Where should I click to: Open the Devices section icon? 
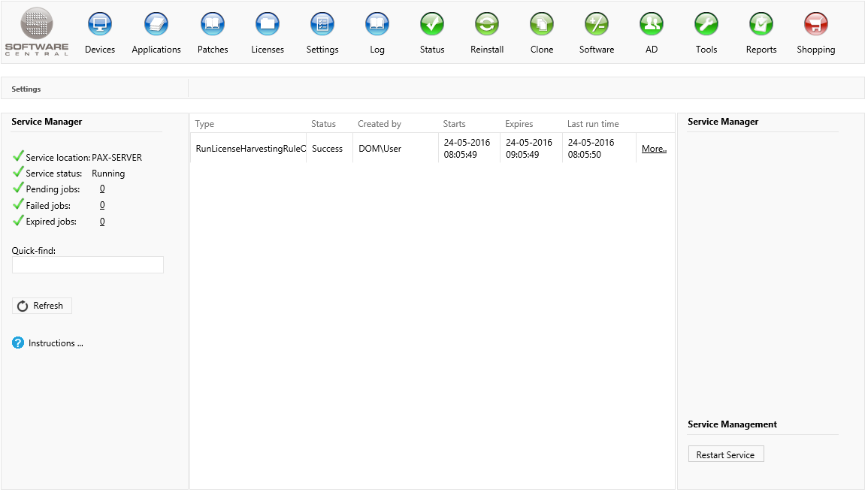(100, 25)
